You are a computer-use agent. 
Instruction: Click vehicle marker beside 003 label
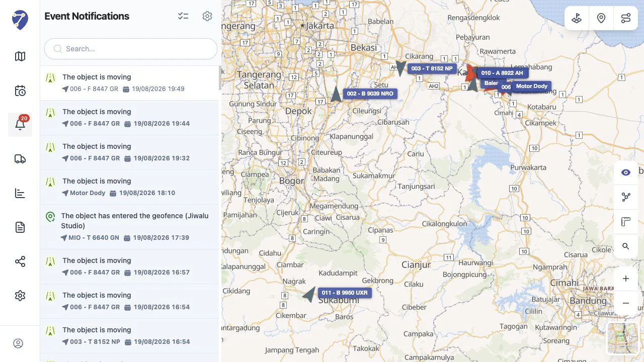point(400,68)
